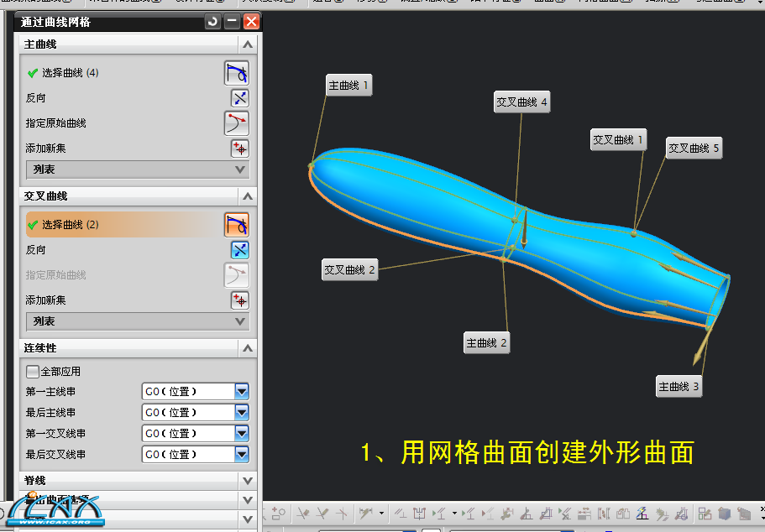Screen dimensions: 765x532
Task: Open the 最后交叉线串 continuity dropdown
Action: click(242, 454)
